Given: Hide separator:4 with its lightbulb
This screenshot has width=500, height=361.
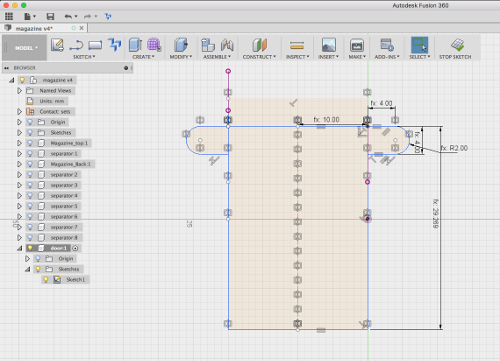Looking at the screenshot, I should point(30,196).
